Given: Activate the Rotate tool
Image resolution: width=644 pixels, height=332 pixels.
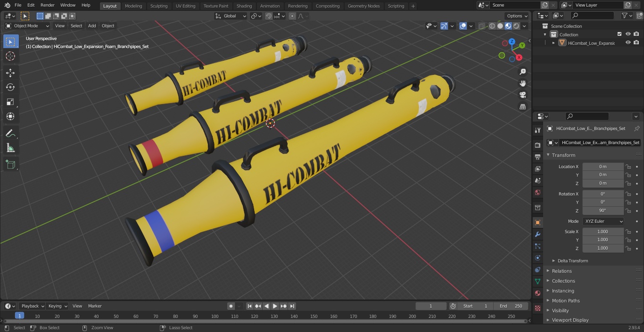Looking at the screenshot, I should click(x=10, y=87).
